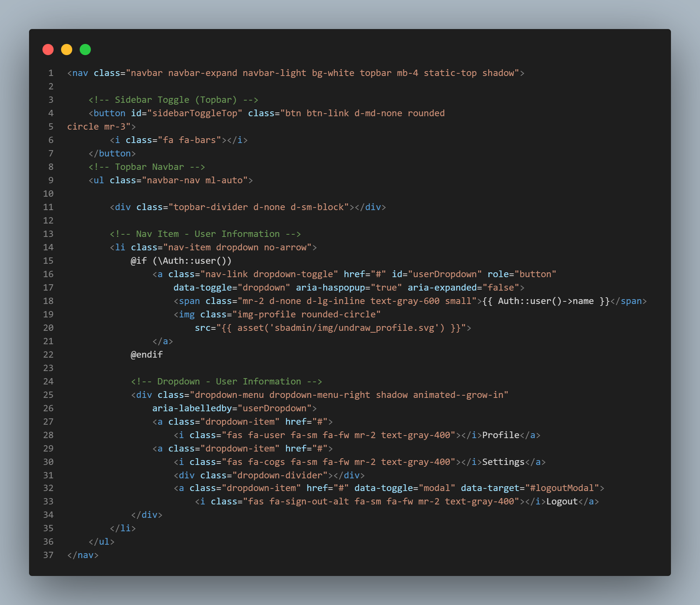Select the 'Topbar Navbar' comment
The width and height of the screenshot is (700, 605).
pos(147,167)
